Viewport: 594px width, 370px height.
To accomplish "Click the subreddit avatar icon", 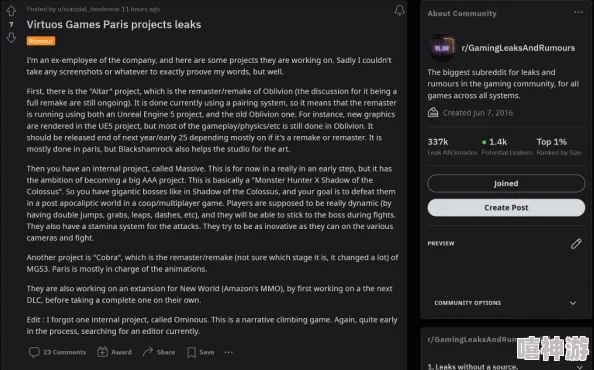I will [x=442, y=48].
